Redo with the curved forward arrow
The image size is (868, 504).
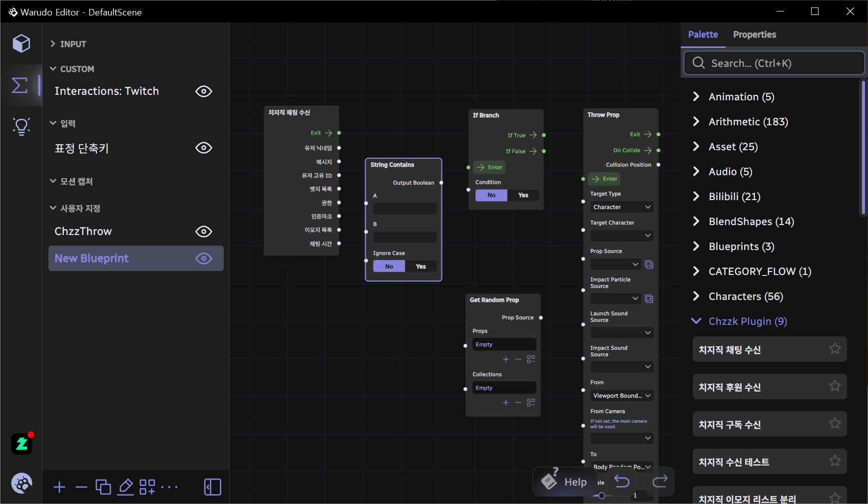660,481
